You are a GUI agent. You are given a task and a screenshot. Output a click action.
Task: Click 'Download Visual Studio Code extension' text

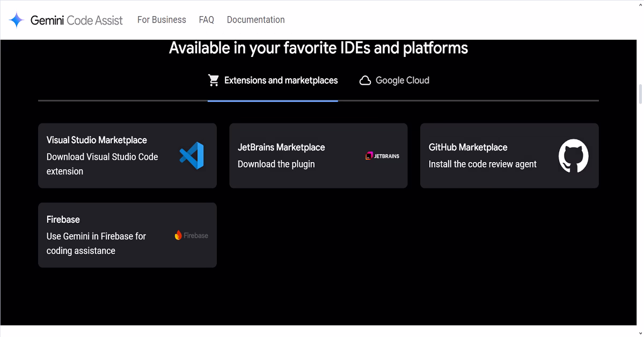[x=103, y=164]
